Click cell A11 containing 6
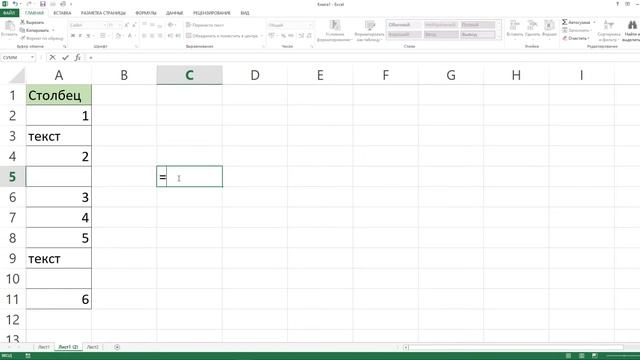 (x=59, y=299)
